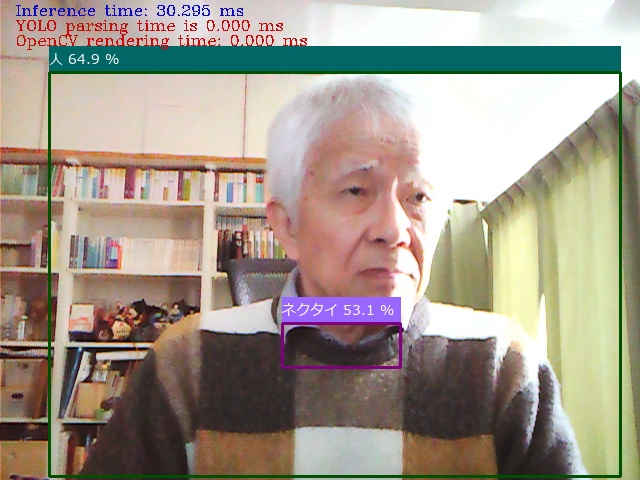
Task: Click the YOLO parsing time text
Action: [x=149, y=26]
